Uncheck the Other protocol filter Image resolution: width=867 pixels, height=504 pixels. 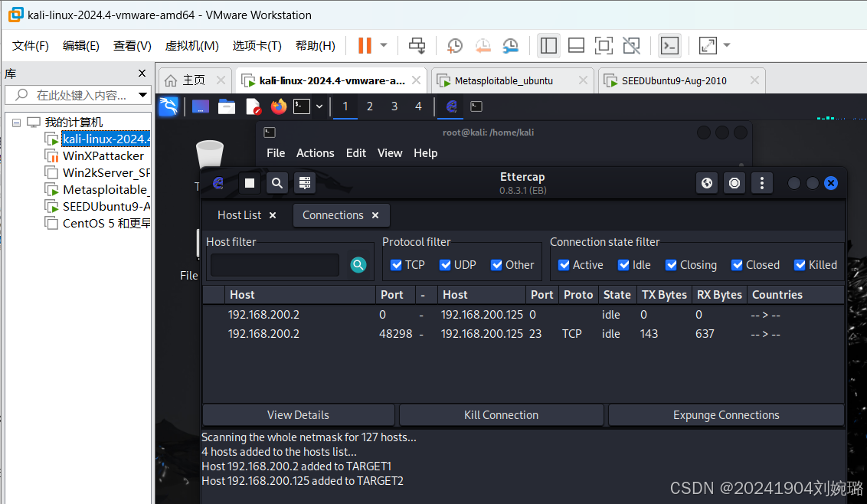[x=496, y=265]
